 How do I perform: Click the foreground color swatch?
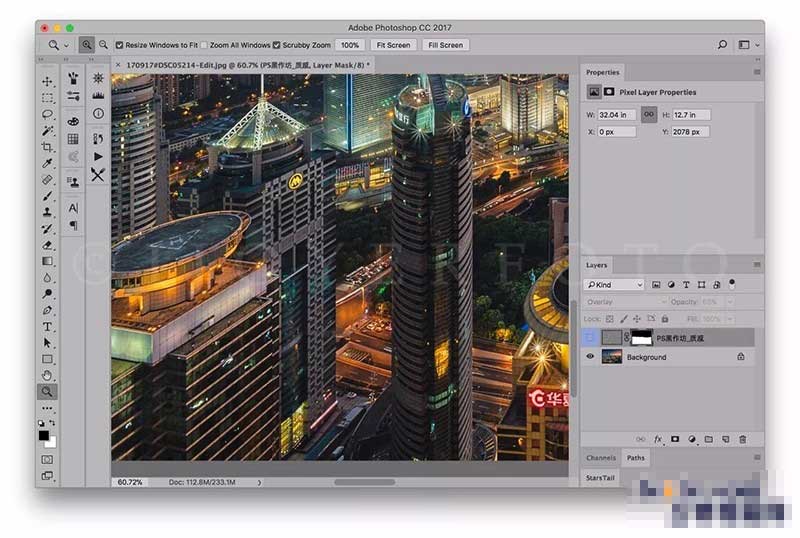(x=44, y=435)
